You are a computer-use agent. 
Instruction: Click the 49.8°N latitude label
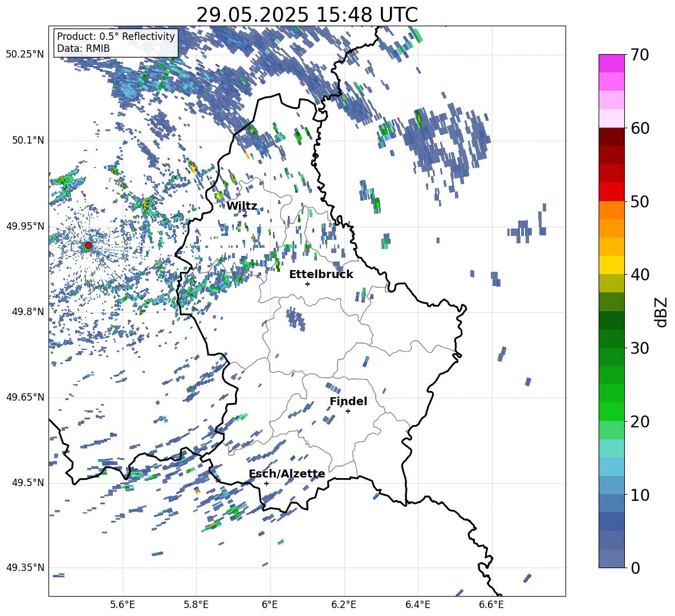(27, 312)
